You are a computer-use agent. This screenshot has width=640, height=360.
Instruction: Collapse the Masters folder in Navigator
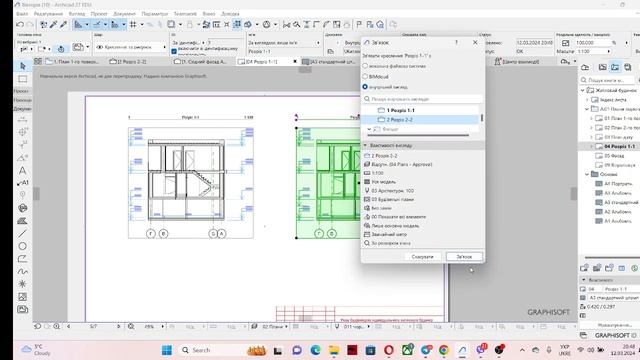tap(587, 174)
